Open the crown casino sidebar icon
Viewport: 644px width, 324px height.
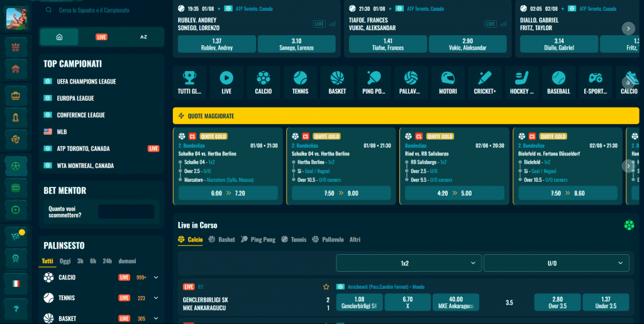click(16, 96)
